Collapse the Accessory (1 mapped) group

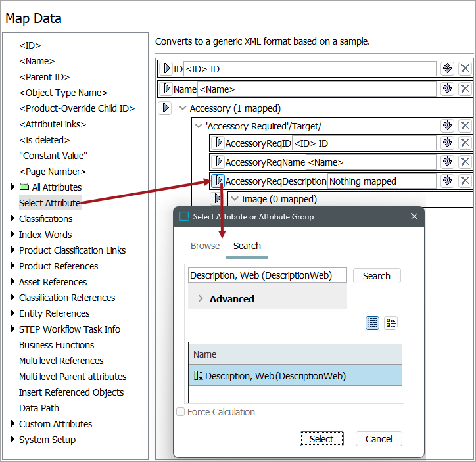tap(182, 108)
